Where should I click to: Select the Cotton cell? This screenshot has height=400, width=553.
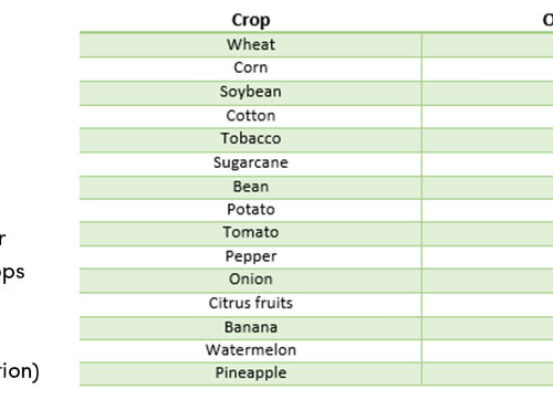coord(251,116)
